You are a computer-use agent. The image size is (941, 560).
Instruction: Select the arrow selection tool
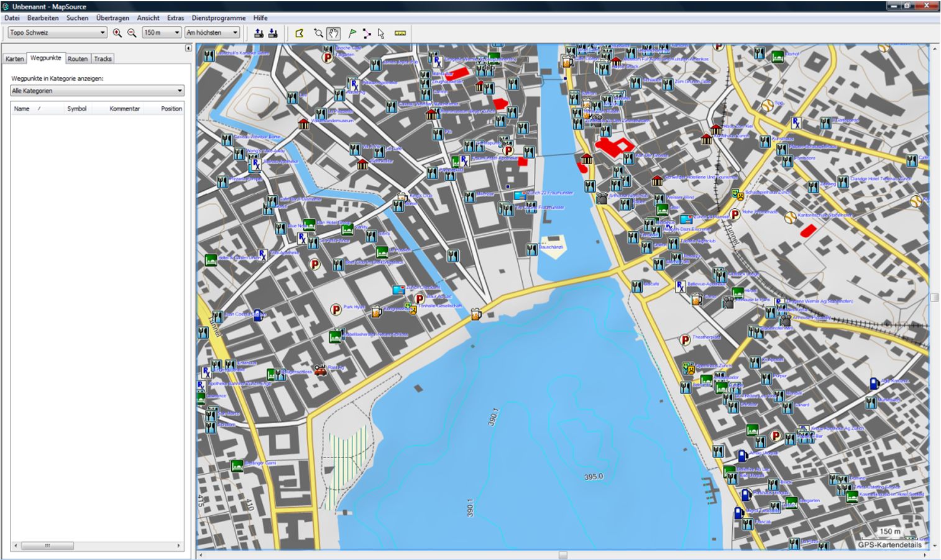coord(381,33)
